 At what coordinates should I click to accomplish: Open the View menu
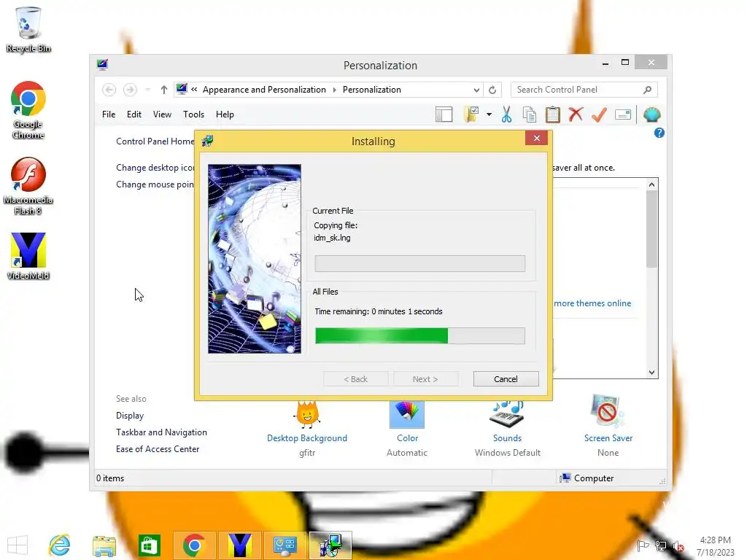162,114
